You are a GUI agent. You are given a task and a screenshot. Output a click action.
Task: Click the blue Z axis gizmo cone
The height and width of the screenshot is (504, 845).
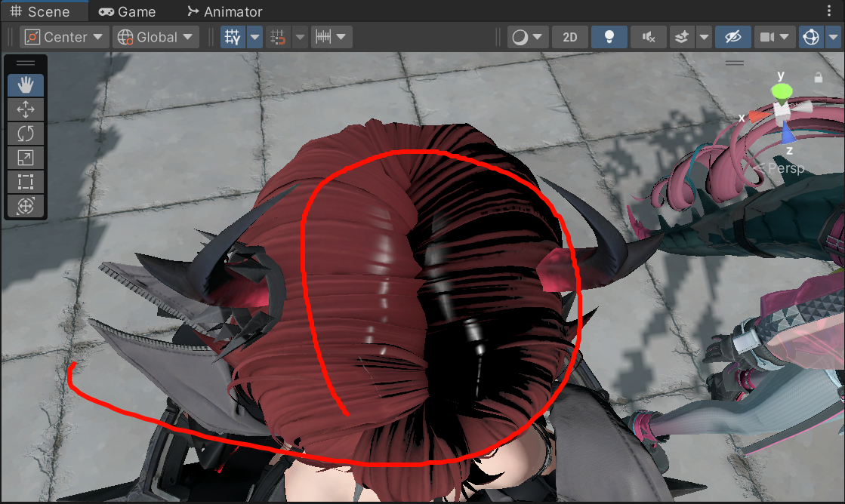pos(788,133)
